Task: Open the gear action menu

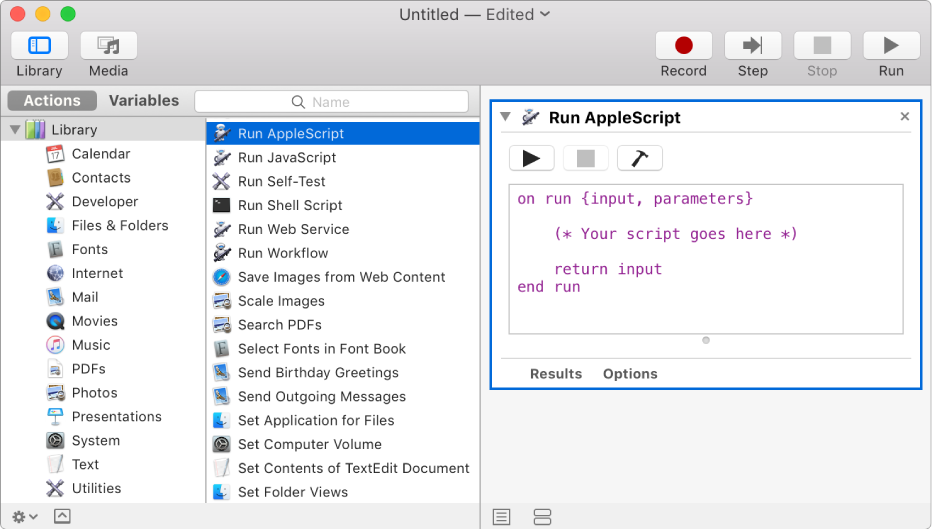Action: click(25, 516)
